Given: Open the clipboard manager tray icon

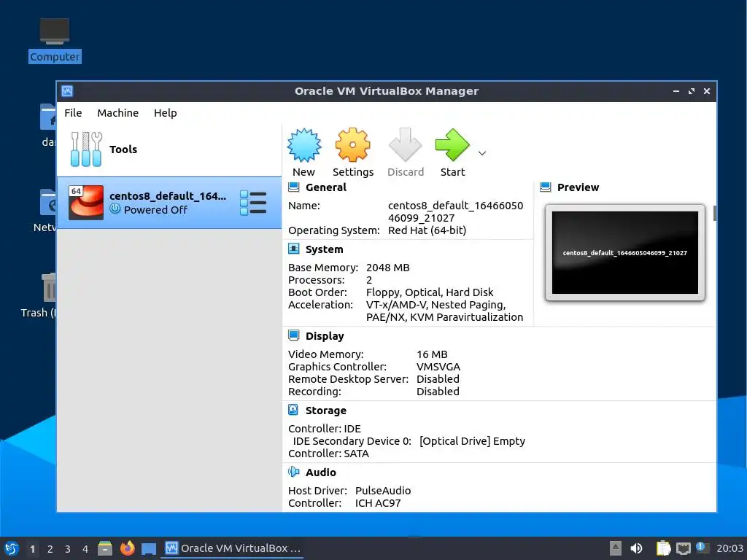Looking at the screenshot, I should coord(663,548).
